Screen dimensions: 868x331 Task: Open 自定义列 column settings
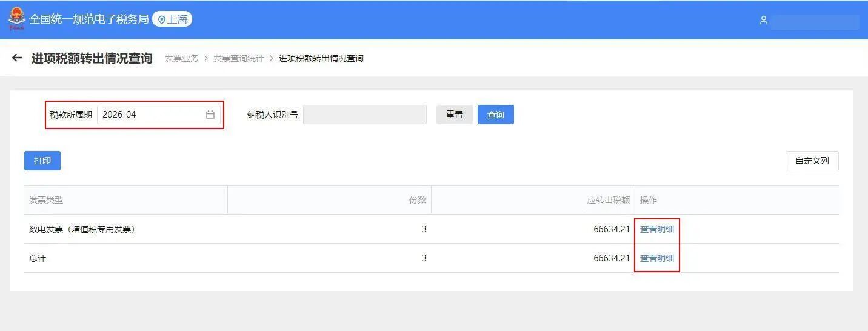pos(812,161)
